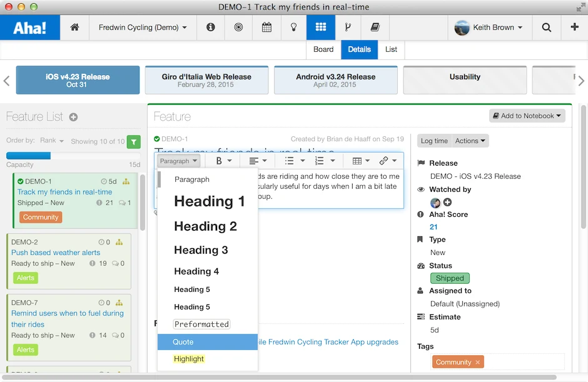This screenshot has height=382, width=588.
Task: Open the ideas lightbulb icon
Action: (x=293, y=28)
